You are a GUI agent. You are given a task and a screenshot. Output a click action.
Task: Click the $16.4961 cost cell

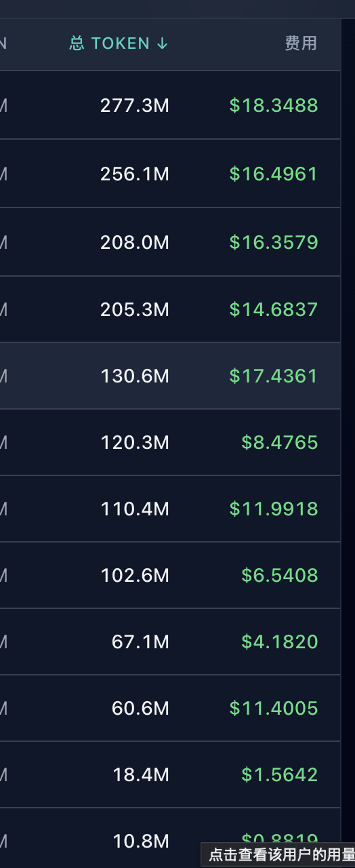(274, 174)
